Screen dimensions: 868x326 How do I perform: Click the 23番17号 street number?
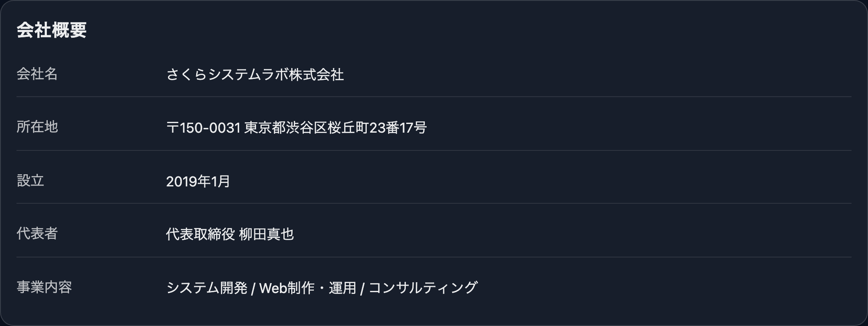click(398, 128)
